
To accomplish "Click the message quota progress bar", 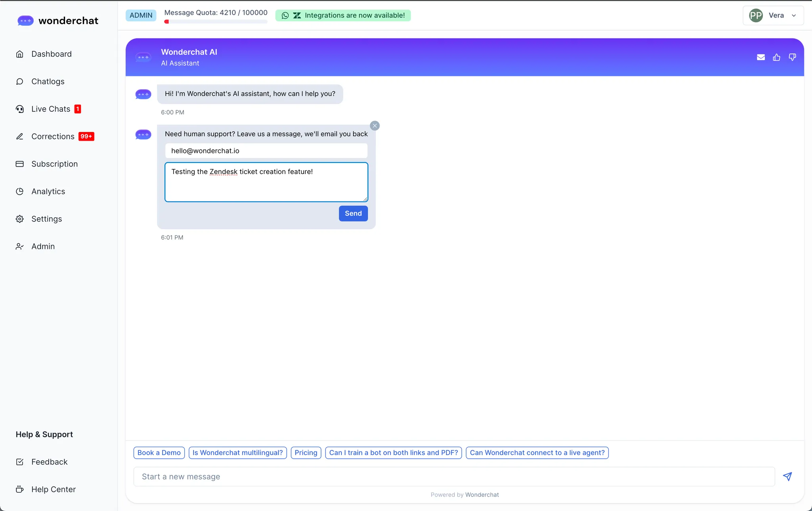I will [x=216, y=22].
